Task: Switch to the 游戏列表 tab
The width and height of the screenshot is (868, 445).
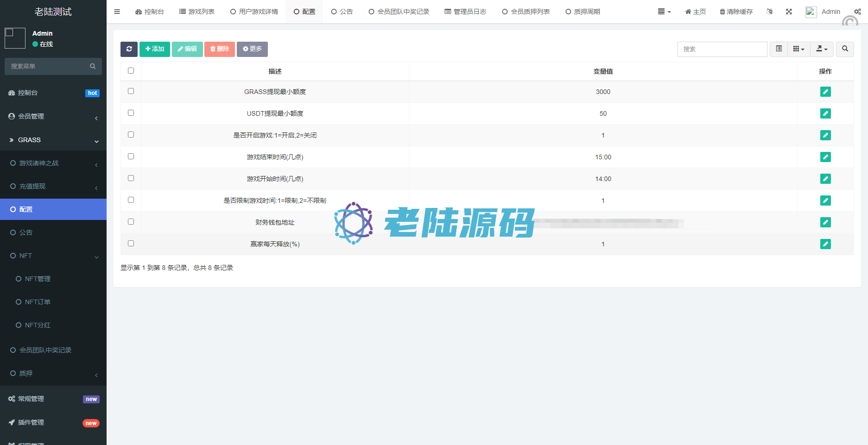Action: 197,12
